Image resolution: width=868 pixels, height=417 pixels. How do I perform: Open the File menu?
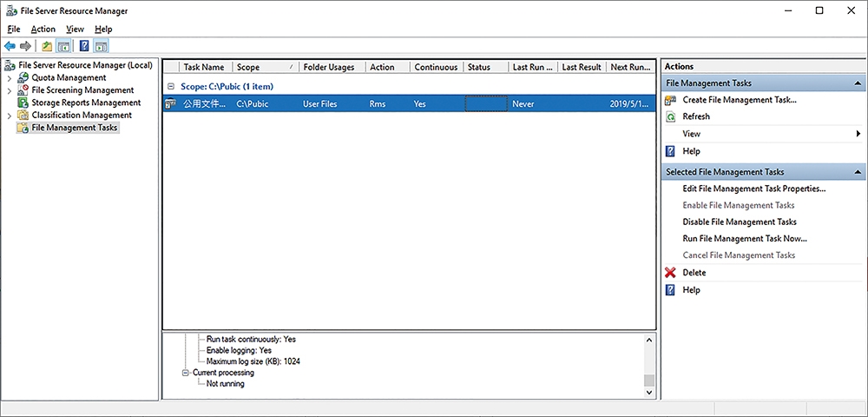click(x=14, y=30)
